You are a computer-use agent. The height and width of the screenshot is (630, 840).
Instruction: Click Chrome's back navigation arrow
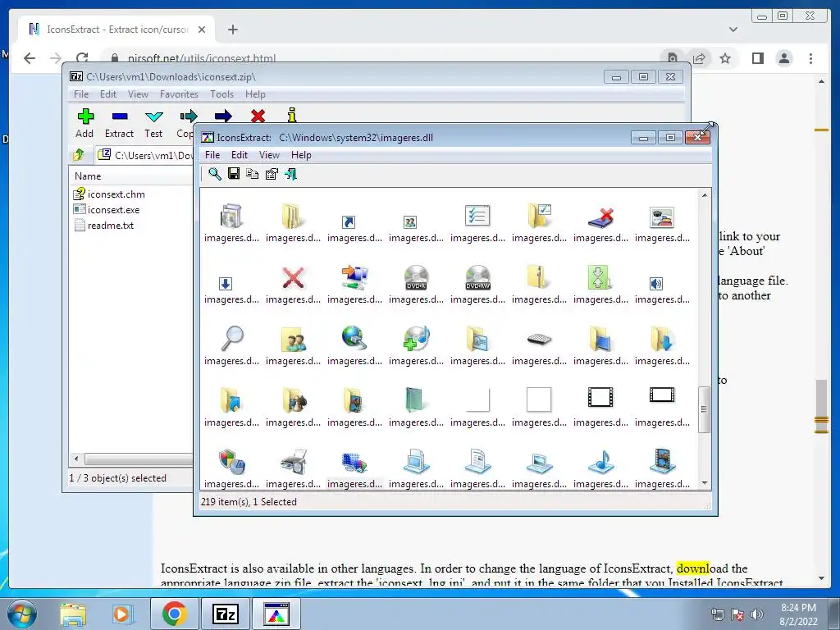pos(30,58)
